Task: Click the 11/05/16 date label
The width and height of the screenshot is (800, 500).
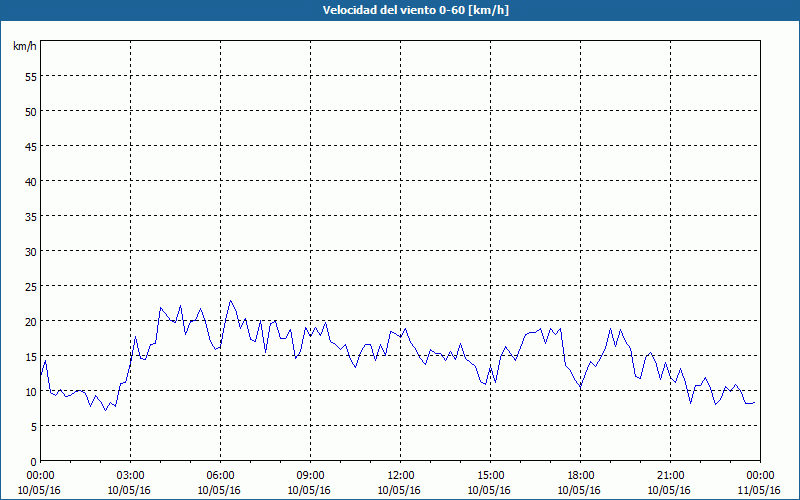Action: pyautogui.click(x=759, y=490)
